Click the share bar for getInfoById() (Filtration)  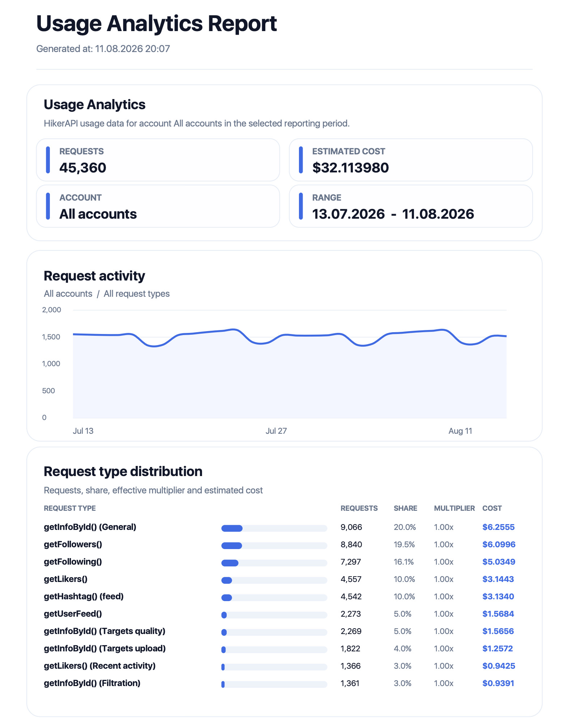[x=274, y=684]
